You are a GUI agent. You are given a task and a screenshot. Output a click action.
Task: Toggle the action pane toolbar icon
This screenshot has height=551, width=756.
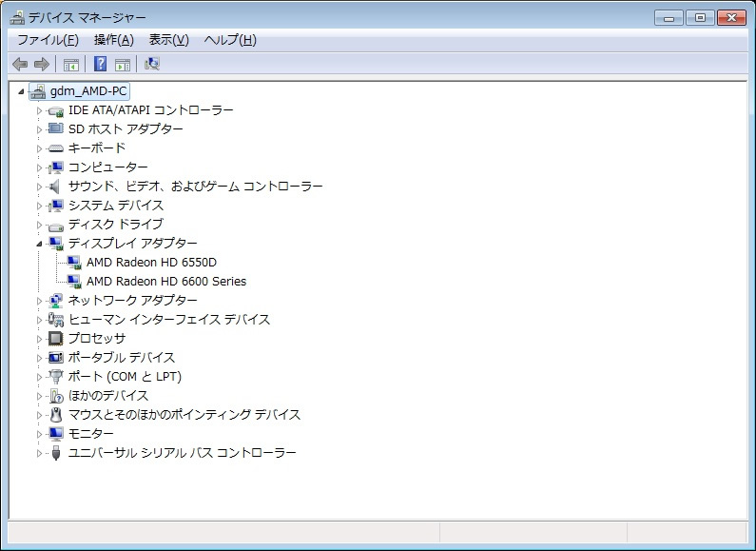tap(123, 64)
